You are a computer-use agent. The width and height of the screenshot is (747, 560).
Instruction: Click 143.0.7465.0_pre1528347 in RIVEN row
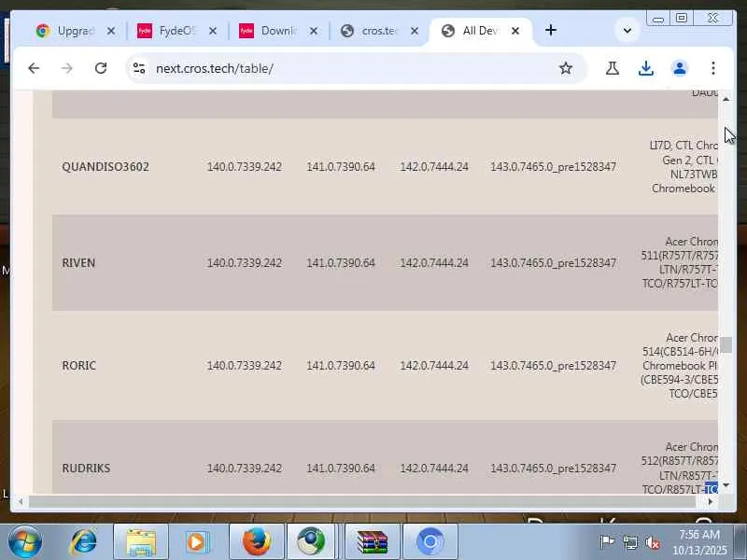point(553,263)
